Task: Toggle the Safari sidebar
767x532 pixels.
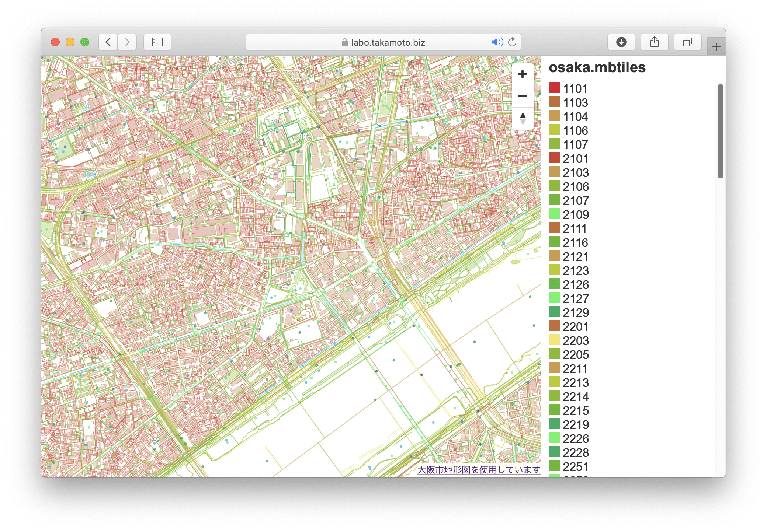Action: tap(157, 42)
